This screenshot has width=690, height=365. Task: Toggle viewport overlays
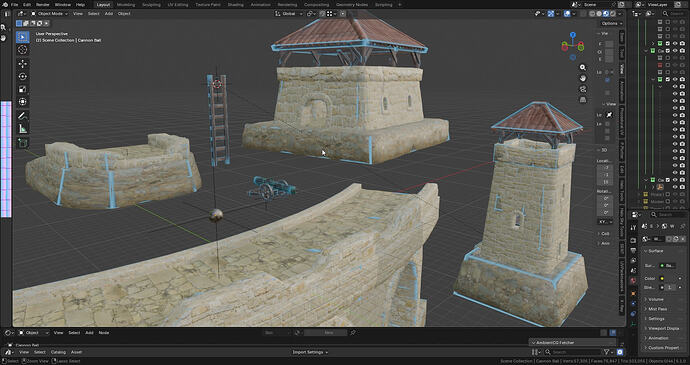567,14
